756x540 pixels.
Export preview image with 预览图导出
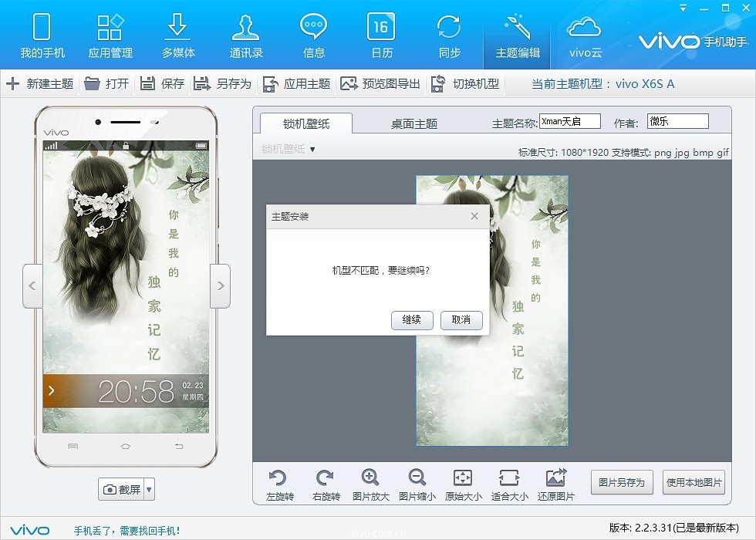(380, 84)
